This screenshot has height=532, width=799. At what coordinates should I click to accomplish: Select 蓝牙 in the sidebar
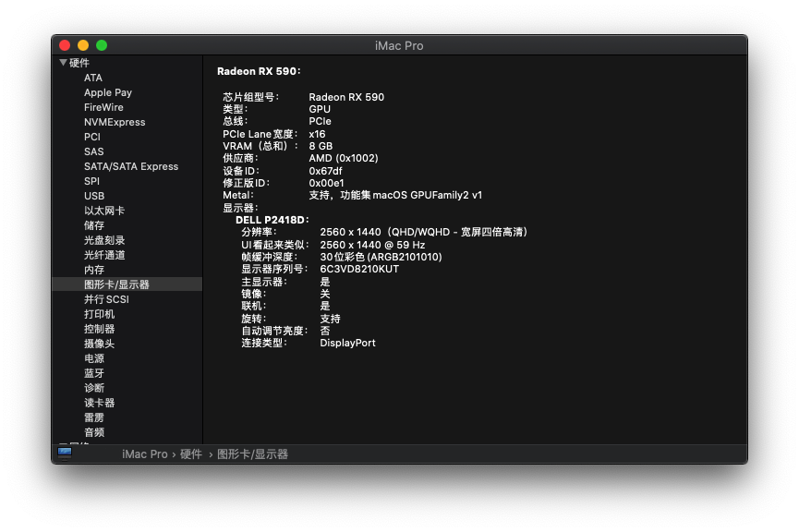94,373
